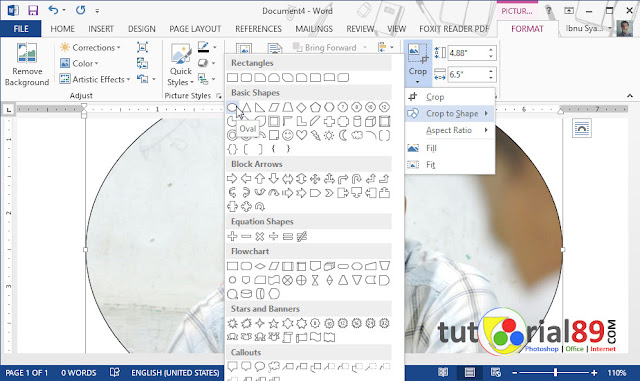This screenshot has height=381, width=640.
Task: Pick the Isosceles Triangle shape
Action: [246, 107]
